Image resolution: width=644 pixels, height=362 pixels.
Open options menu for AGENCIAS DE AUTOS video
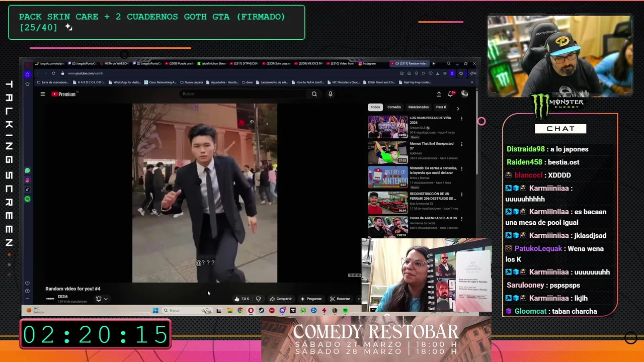pyautogui.click(x=461, y=219)
